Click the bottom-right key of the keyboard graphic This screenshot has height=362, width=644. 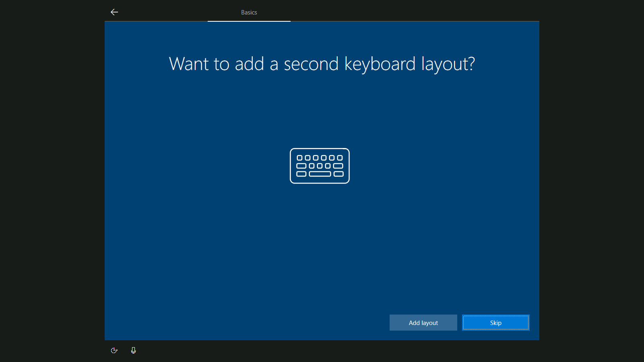pos(339,174)
